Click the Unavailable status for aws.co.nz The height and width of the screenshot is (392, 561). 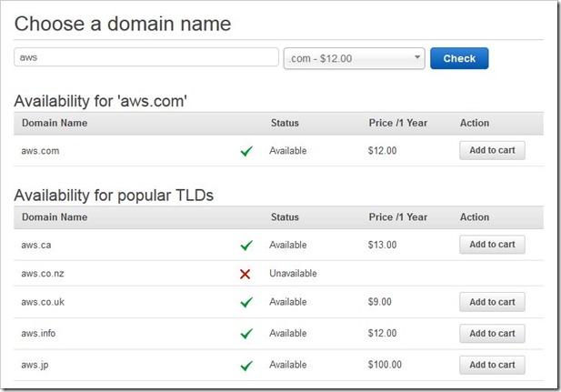coord(293,274)
